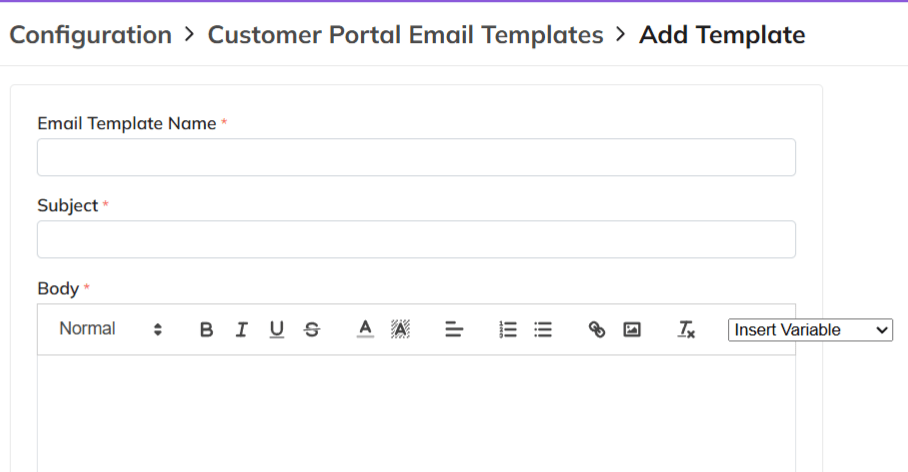Focus the Subject input field
The image size is (908, 472).
point(416,240)
